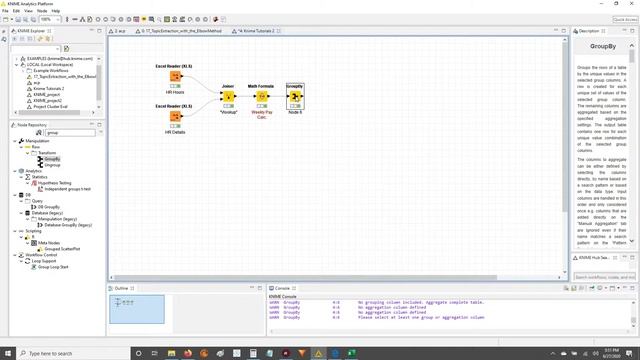Click the Node Repository search field
The width and height of the screenshot is (640, 360).
pyautogui.click(x=70, y=133)
